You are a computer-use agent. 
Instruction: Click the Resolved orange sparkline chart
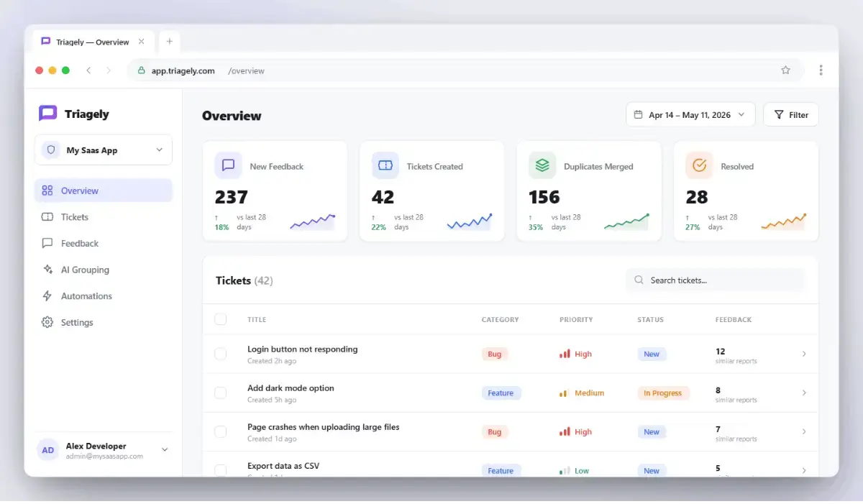pyautogui.click(x=783, y=221)
